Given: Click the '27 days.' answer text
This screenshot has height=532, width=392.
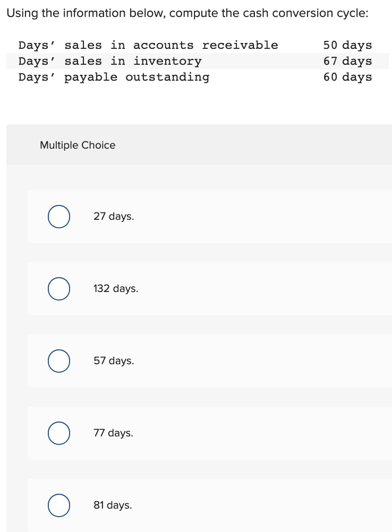Looking at the screenshot, I should click(113, 217).
